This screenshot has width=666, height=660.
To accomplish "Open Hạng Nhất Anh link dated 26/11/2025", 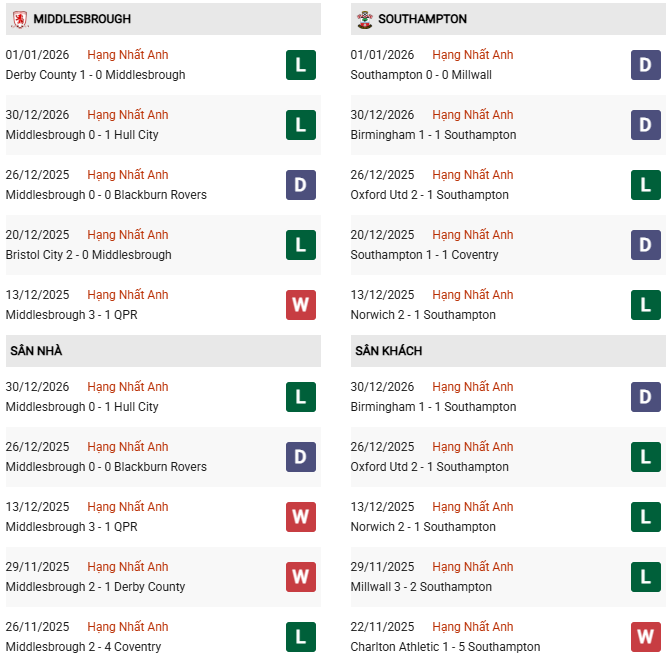I will [127, 627].
